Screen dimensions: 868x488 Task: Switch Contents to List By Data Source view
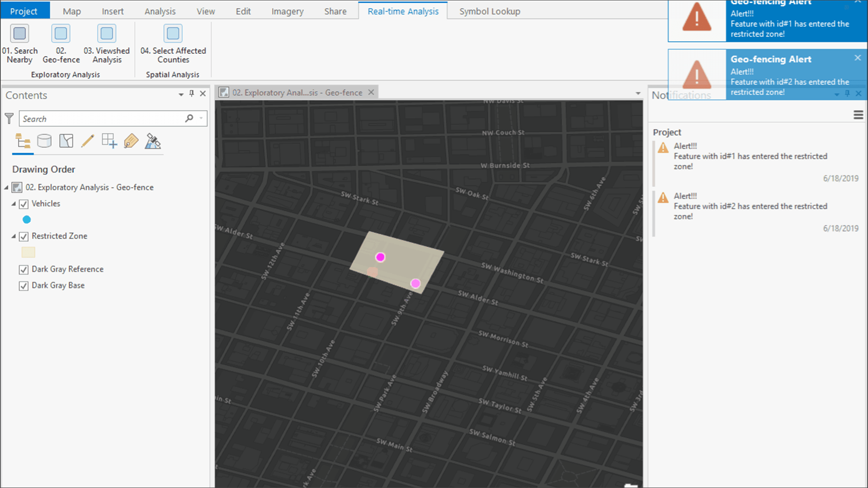[44, 141]
